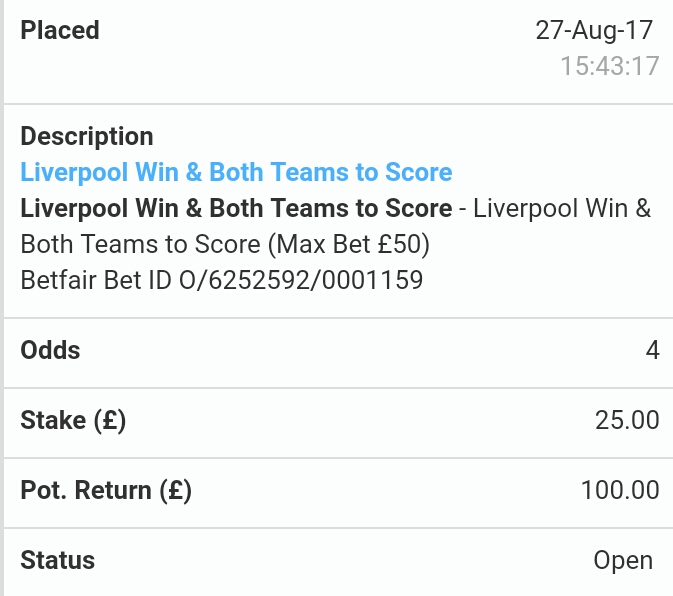
Task: Click the Odds label
Action: click(50, 350)
